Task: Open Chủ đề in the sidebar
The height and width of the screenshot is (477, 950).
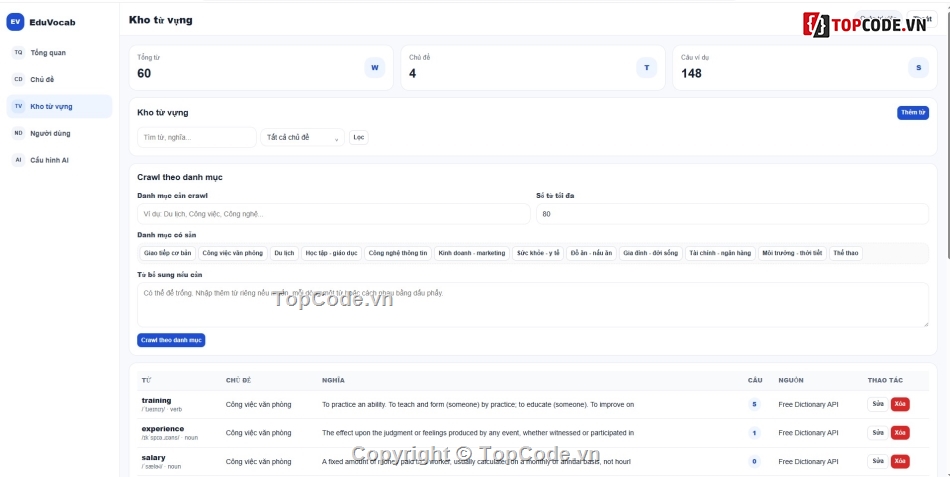Action: pyautogui.click(x=59, y=79)
